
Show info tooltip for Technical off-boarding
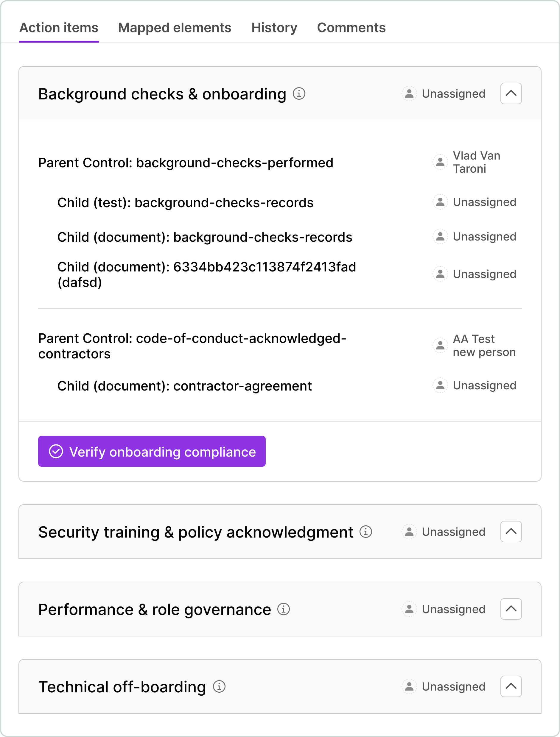click(x=219, y=686)
